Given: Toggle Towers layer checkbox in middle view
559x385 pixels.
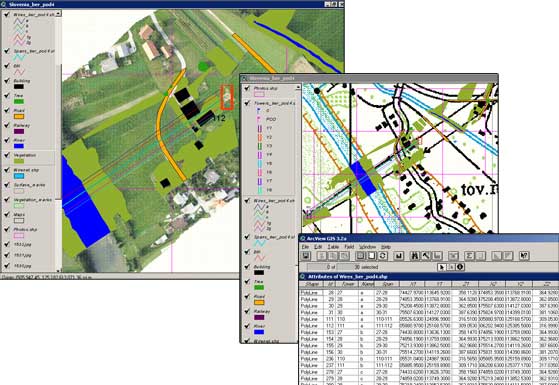Looking at the screenshot, I should pyautogui.click(x=247, y=103).
